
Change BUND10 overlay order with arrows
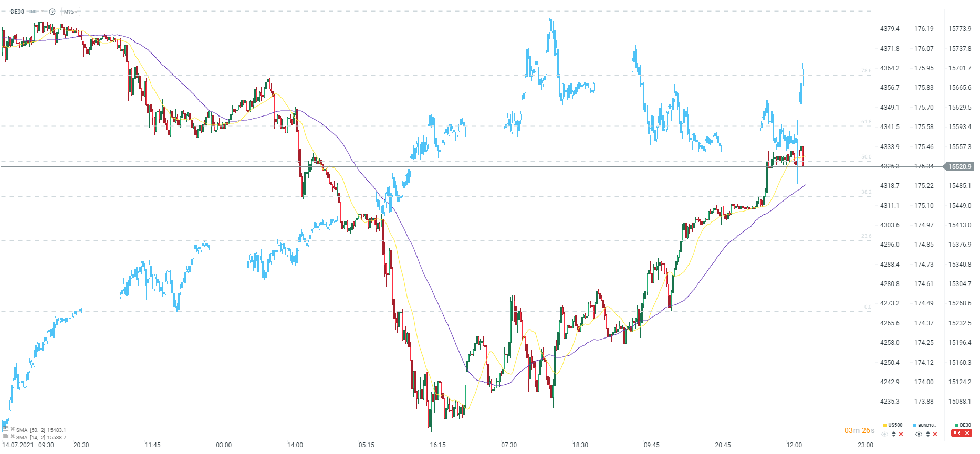pyautogui.click(x=928, y=434)
